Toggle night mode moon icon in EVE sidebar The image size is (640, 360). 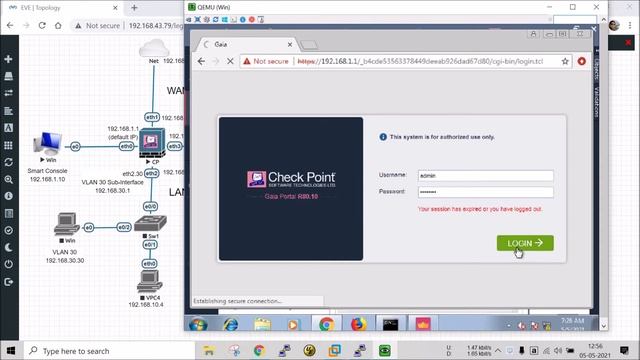coord(8,248)
